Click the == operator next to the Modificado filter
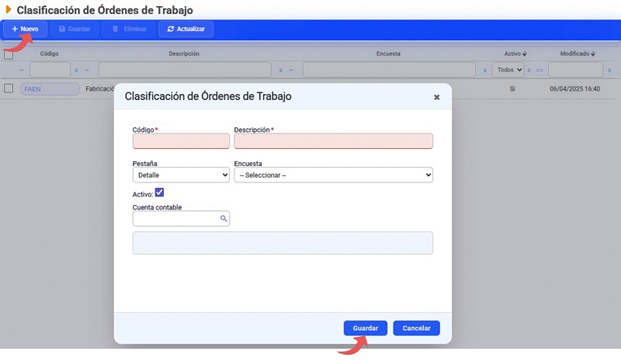621x364 pixels. pos(539,70)
